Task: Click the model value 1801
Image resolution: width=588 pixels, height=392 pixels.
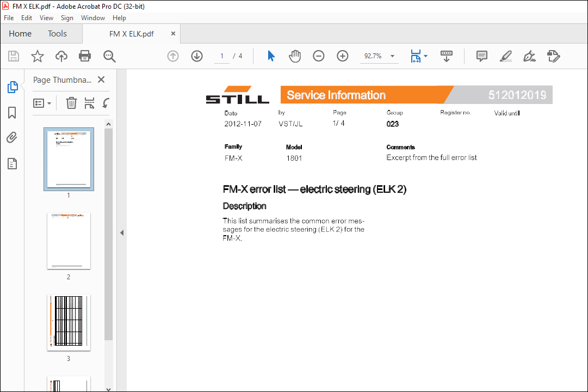Action: tap(294, 158)
